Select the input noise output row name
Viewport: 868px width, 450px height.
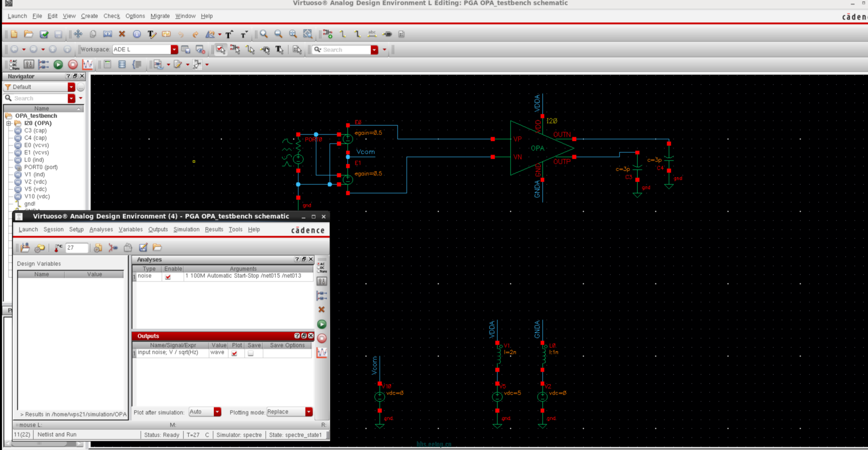click(168, 353)
